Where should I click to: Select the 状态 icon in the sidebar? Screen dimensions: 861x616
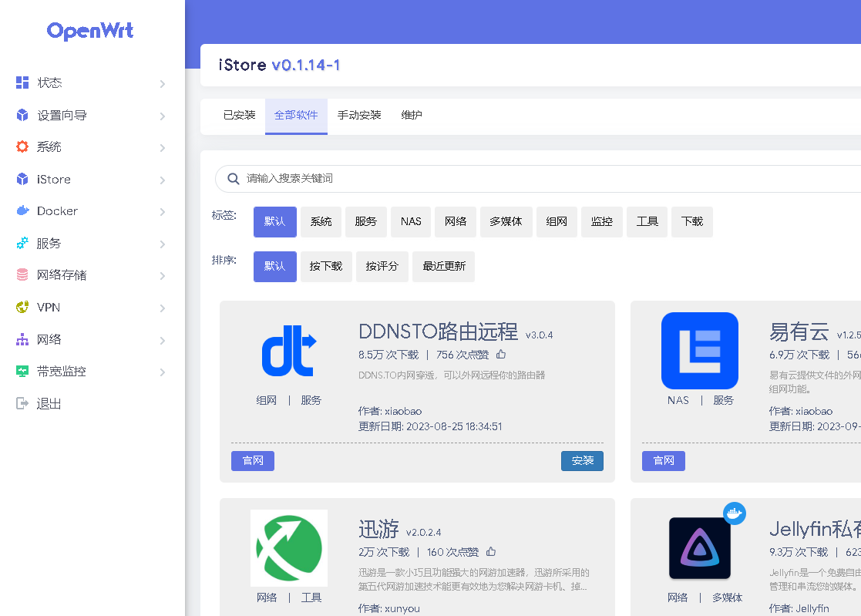click(22, 82)
